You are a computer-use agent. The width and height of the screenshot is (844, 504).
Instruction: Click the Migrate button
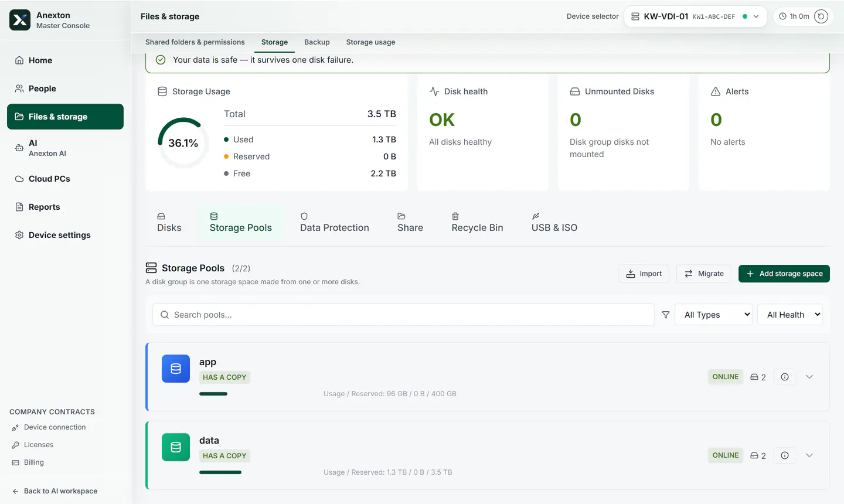[x=704, y=274]
